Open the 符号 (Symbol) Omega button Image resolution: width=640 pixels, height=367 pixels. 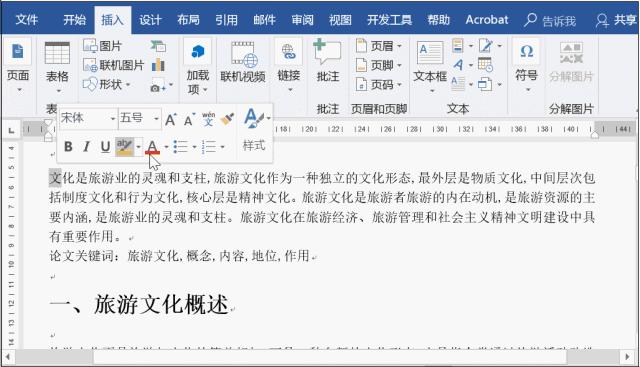(527, 65)
